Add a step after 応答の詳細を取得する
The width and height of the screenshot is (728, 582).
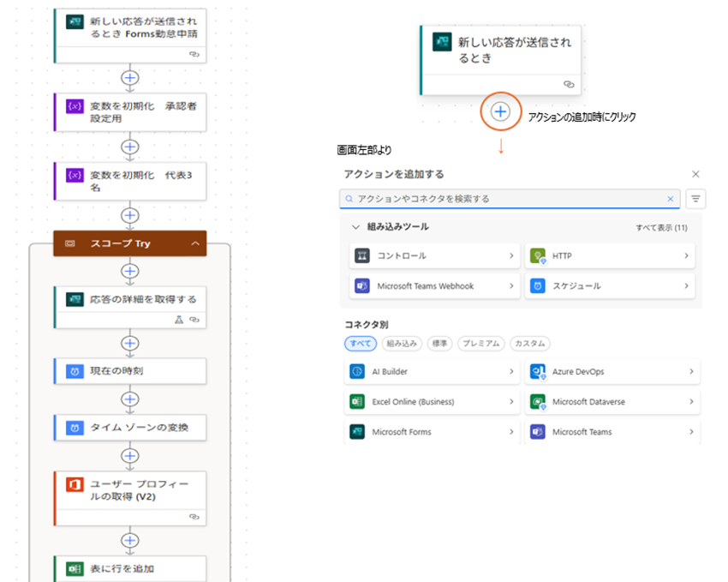(x=130, y=343)
